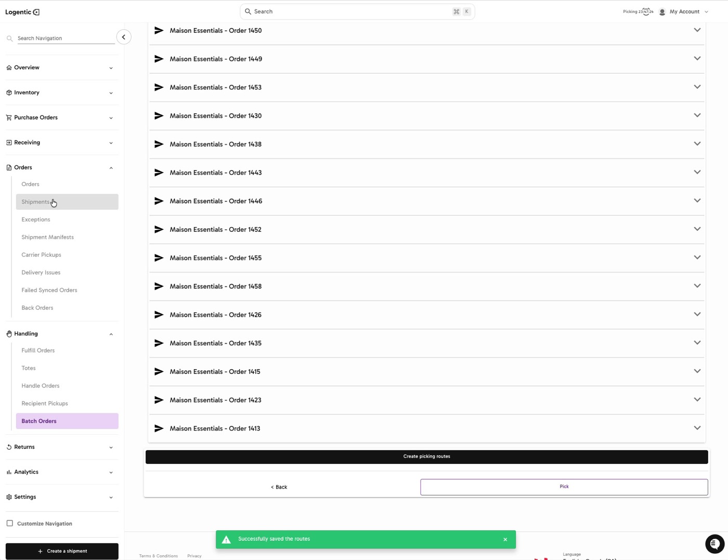Expand the Order 1458 row chevron
Image resolution: width=728 pixels, height=560 pixels.
click(x=697, y=286)
